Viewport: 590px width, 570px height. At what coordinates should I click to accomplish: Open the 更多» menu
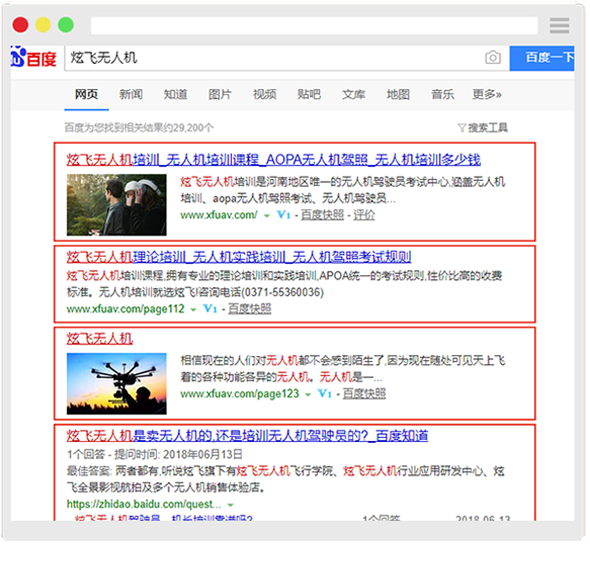(x=487, y=94)
